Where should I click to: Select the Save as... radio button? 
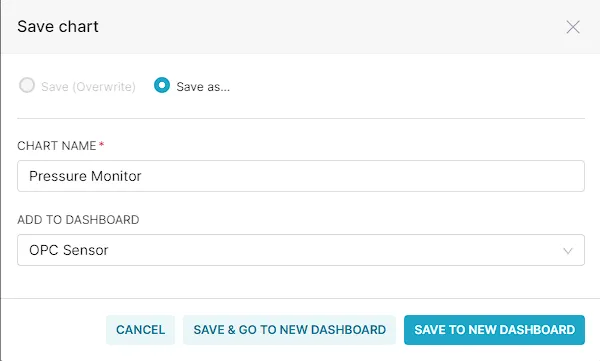tap(162, 85)
